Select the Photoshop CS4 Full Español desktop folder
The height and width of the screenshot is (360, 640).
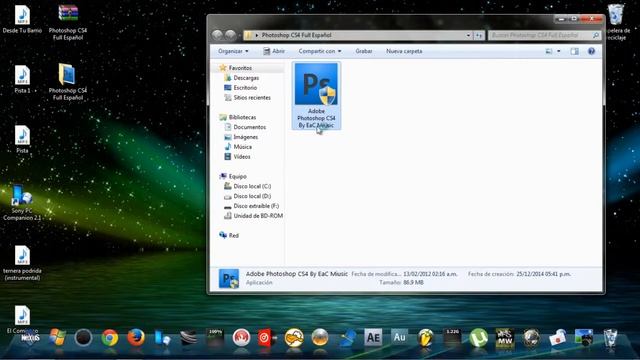68,82
